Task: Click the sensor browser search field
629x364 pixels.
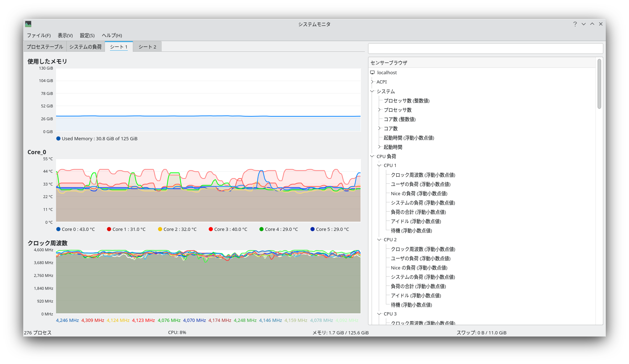Action: (485, 49)
